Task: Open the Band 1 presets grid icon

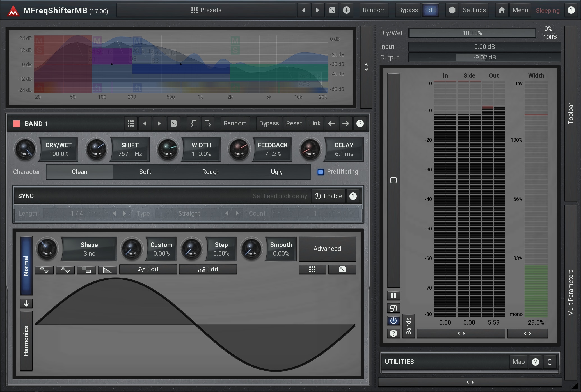Action: pyautogui.click(x=131, y=123)
